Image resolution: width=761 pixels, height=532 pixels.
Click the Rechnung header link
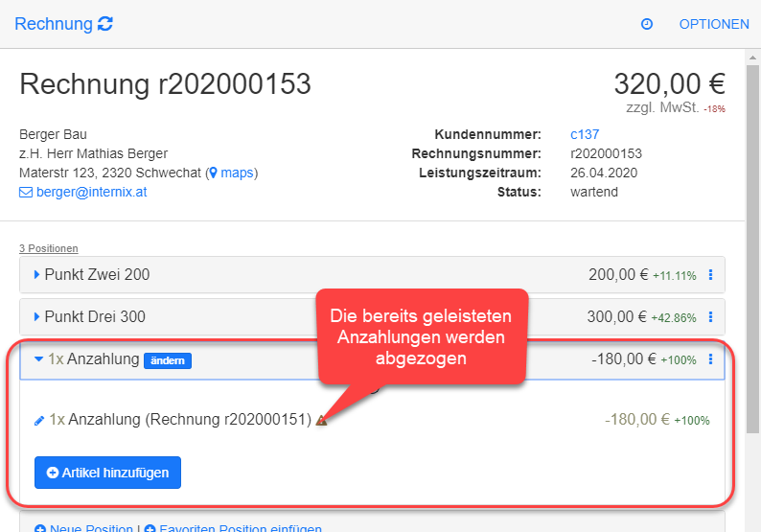(x=54, y=24)
